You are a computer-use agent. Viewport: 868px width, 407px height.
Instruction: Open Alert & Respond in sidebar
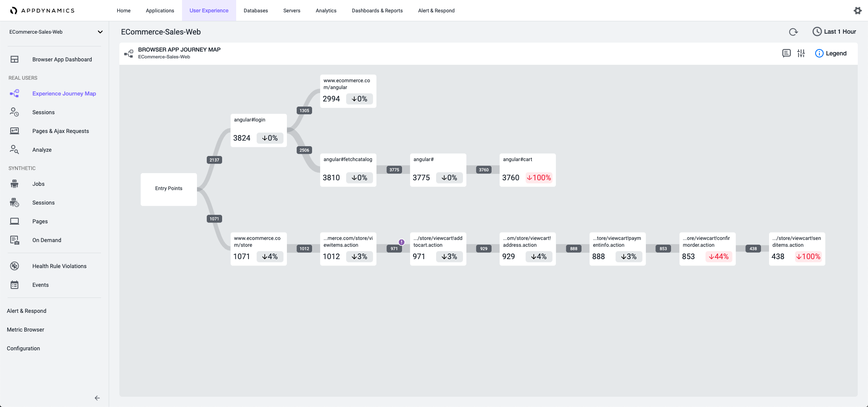[x=26, y=311]
